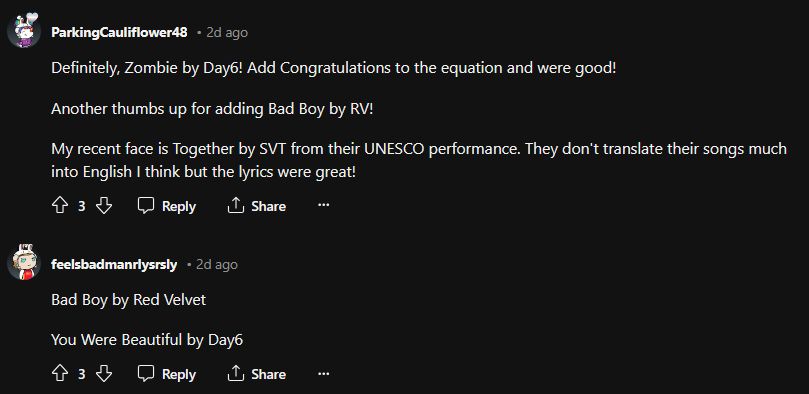The width and height of the screenshot is (809, 394).
Task: Open more options menu on ParkingCauliflower48's comment
Action: [323, 205]
